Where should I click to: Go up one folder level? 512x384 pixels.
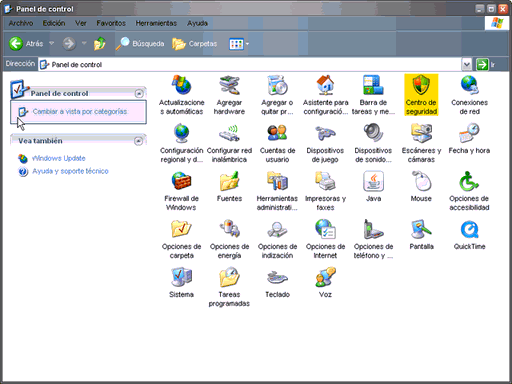click(x=99, y=43)
